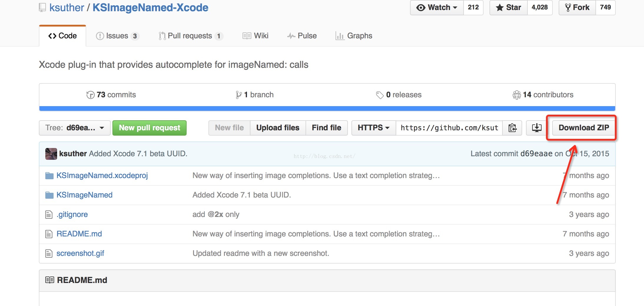The width and height of the screenshot is (644, 306).
Task: Click the green New pull request button
Action: coord(150,128)
